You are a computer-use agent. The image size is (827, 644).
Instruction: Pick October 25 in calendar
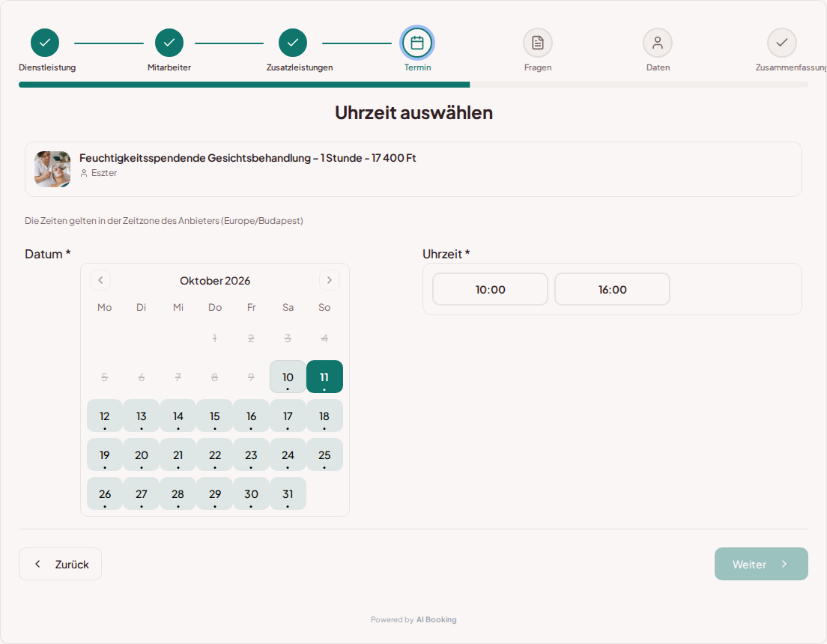tap(324, 455)
